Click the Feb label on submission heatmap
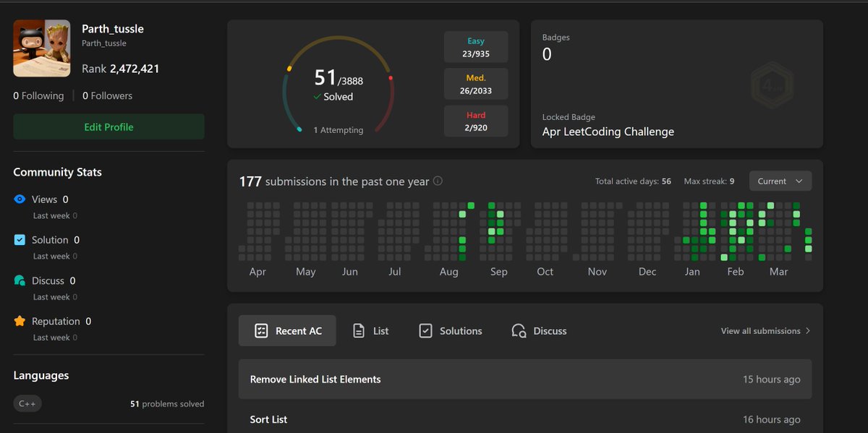This screenshot has height=433, width=868. (x=736, y=272)
